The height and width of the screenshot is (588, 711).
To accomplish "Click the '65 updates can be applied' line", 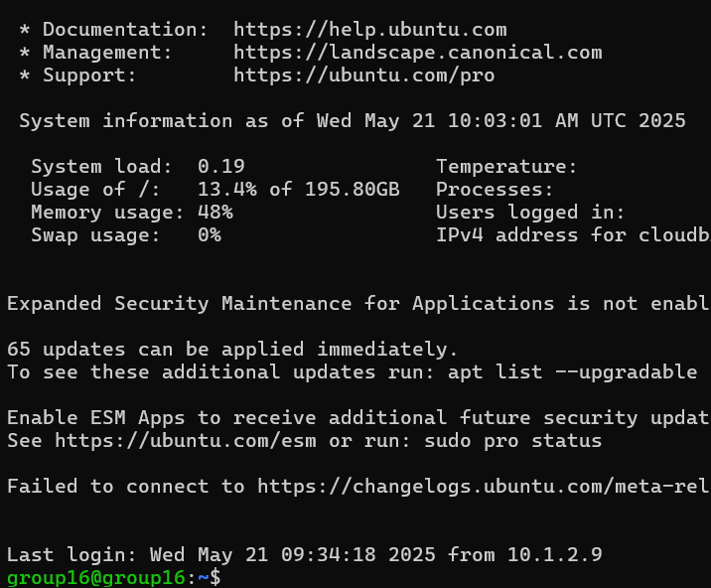I will [x=232, y=350].
